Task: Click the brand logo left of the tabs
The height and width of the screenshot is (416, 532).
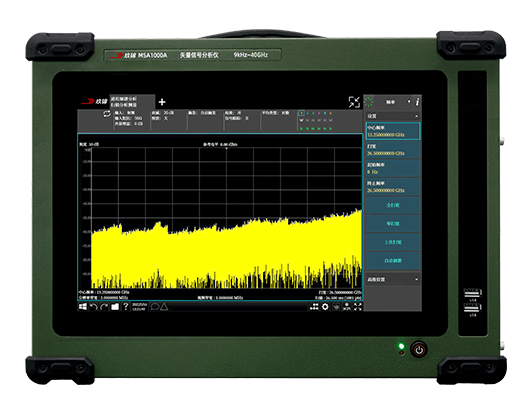Action: pyautogui.click(x=94, y=101)
